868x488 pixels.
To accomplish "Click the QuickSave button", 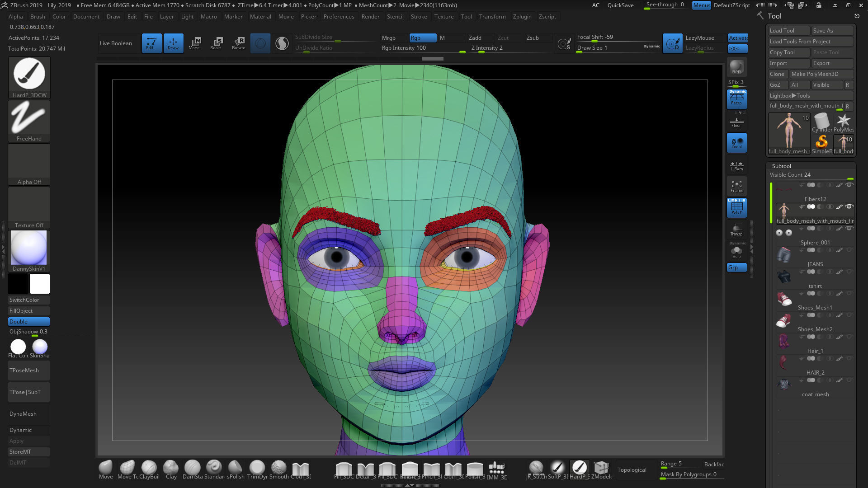I will (x=620, y=5).
